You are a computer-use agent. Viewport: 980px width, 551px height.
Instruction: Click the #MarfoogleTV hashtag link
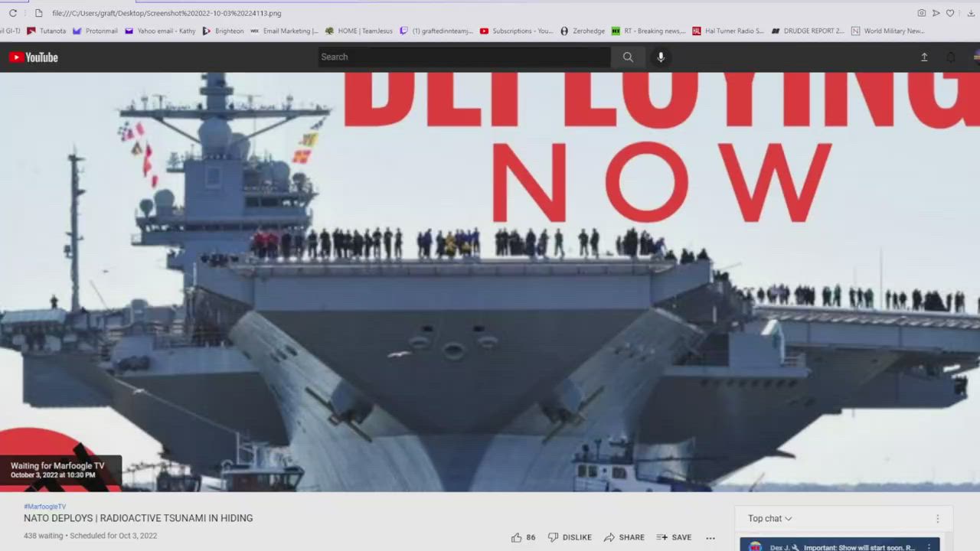[x=45, y=507]
